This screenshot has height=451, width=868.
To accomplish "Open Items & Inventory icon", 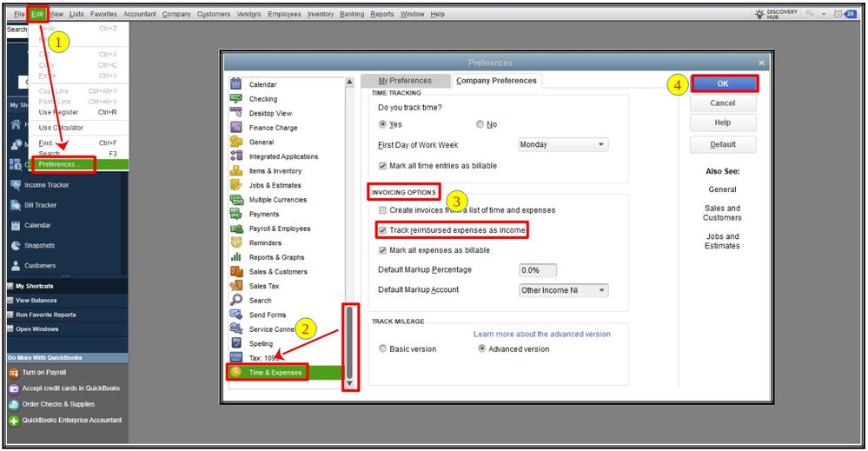I will [x=235, y=170].
